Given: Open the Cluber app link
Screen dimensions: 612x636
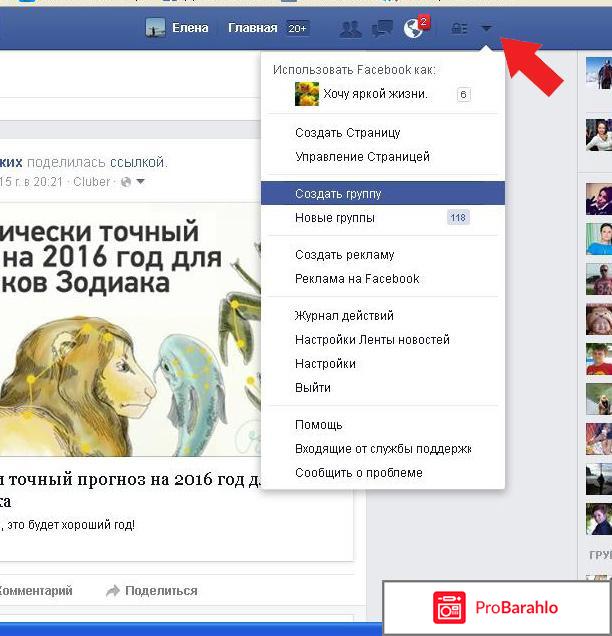Looking at the screenshot, I should pyautogui.click(x=92, y=182).
